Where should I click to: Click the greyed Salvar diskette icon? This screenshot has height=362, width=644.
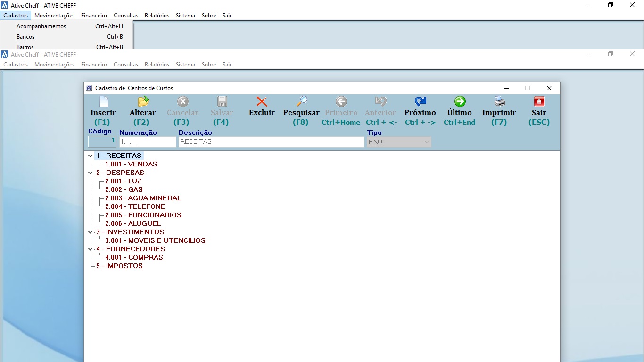pyautogui.click(x=222, y=101)
